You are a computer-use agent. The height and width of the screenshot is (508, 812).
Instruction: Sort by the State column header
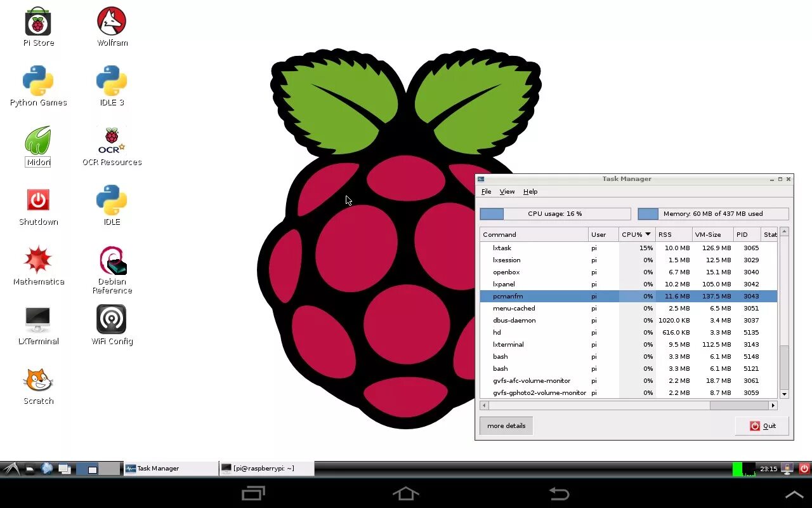point(769,234)
